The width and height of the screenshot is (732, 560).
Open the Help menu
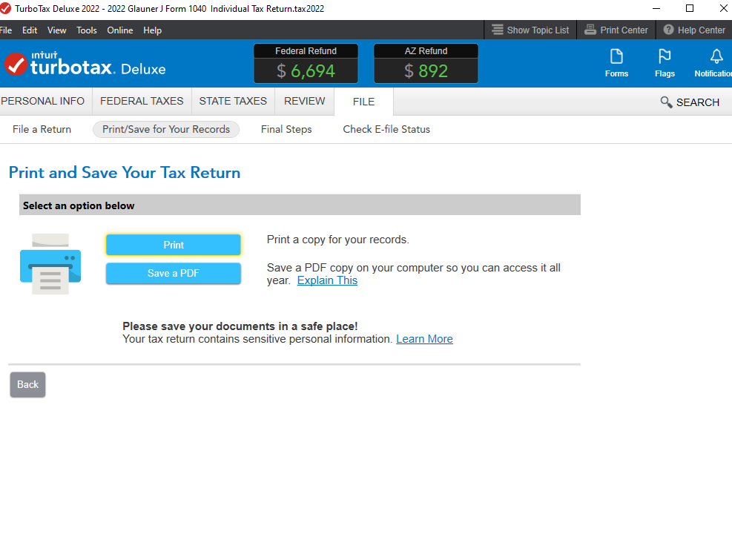coord(152,30)
